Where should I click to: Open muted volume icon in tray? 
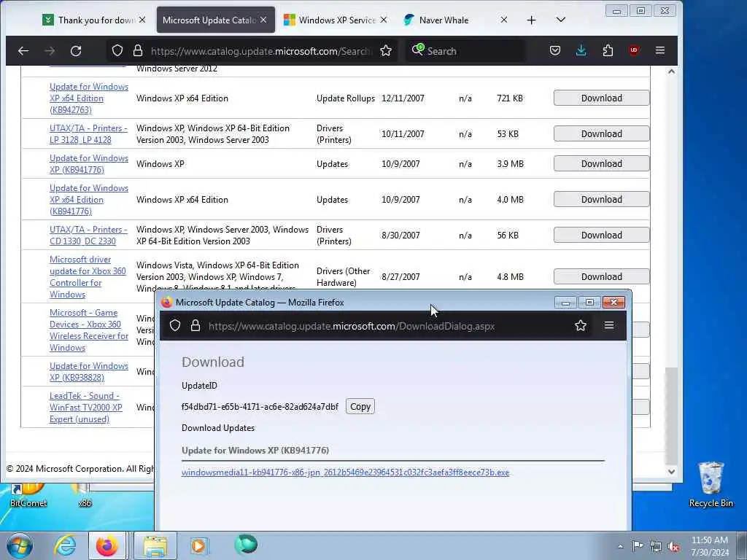pos(673,547)
